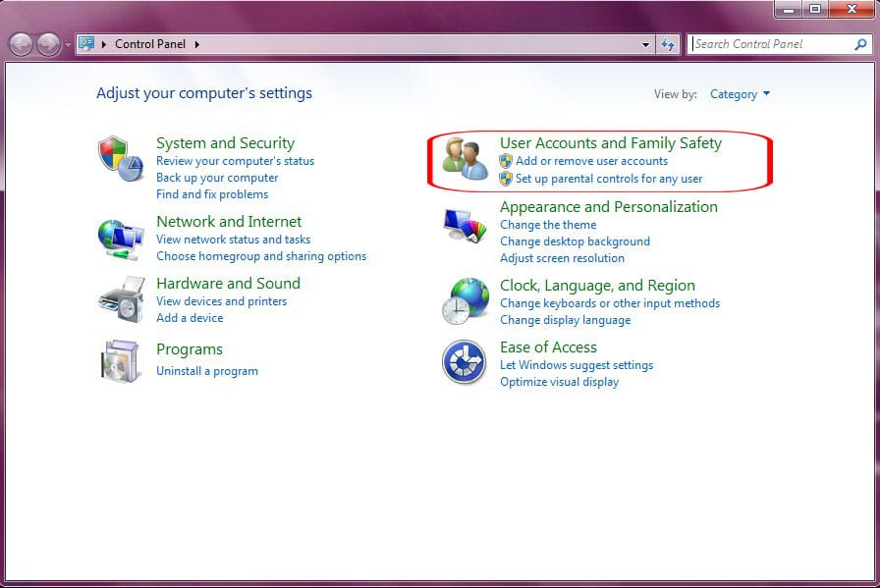
Task: Click Add a device link
Action: 190,318
